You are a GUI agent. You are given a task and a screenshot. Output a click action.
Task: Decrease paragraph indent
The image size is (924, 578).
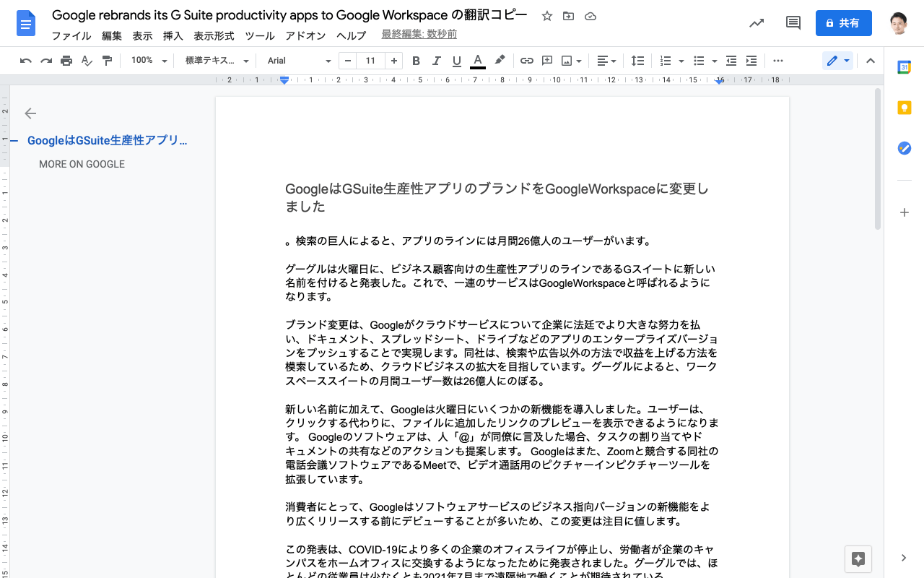coord(731,61)
